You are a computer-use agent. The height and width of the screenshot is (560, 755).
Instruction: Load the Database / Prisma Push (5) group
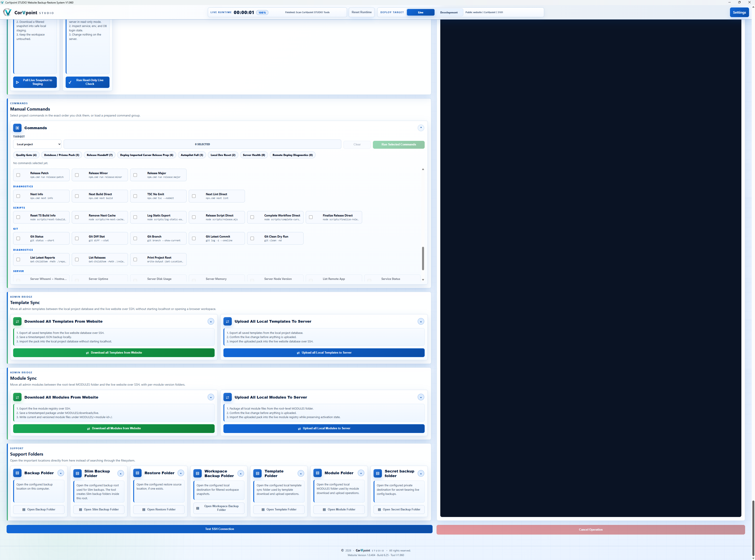[x=62, y=155]
